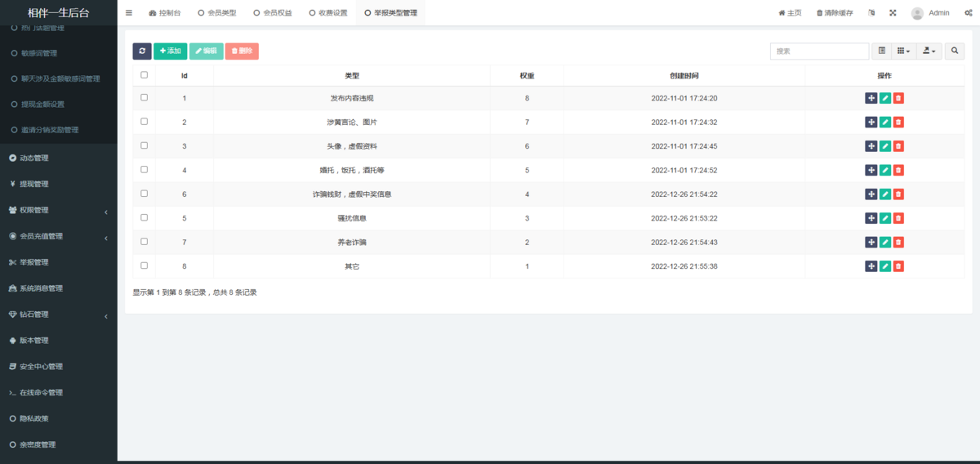The width and height of the screenshot is (980, 464).
Task: Click drag-sort handle for 婚托，饭托，酒托等 row
Action: (871, 170)
